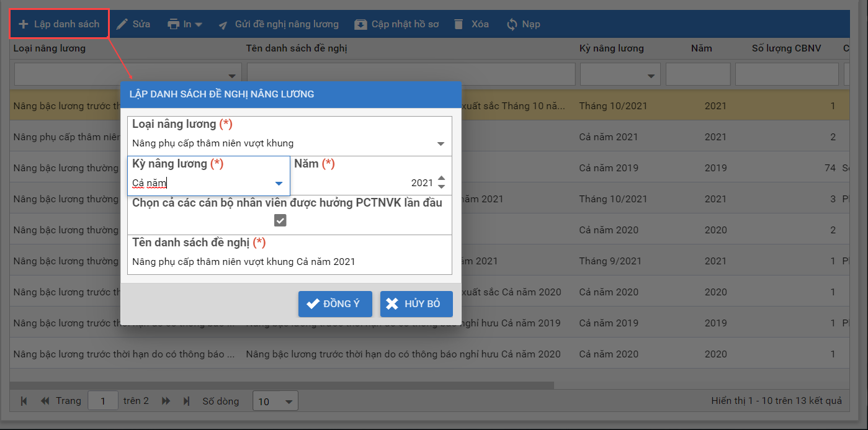Click the ĐỒNG Ý button
Screen dimensions: 868x430
click(335, 304)
